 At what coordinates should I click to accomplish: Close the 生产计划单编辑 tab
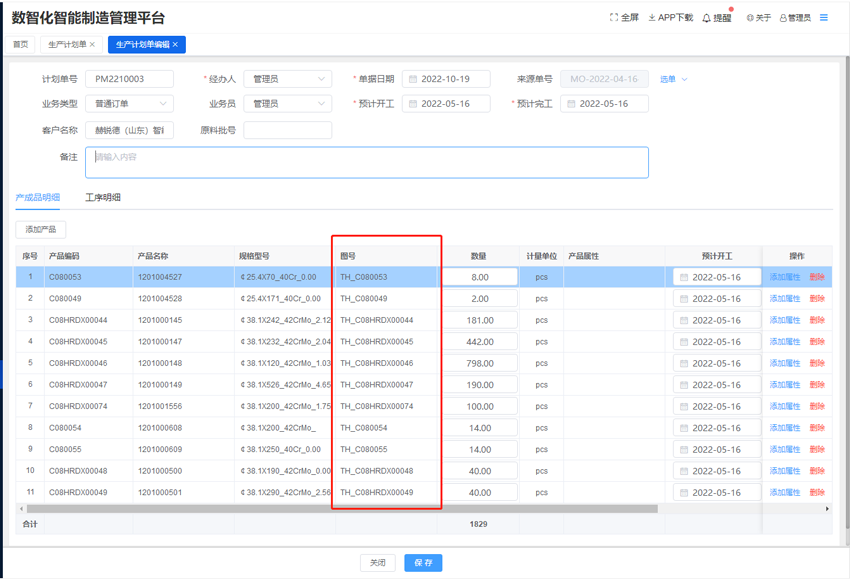tap(175, 44)
